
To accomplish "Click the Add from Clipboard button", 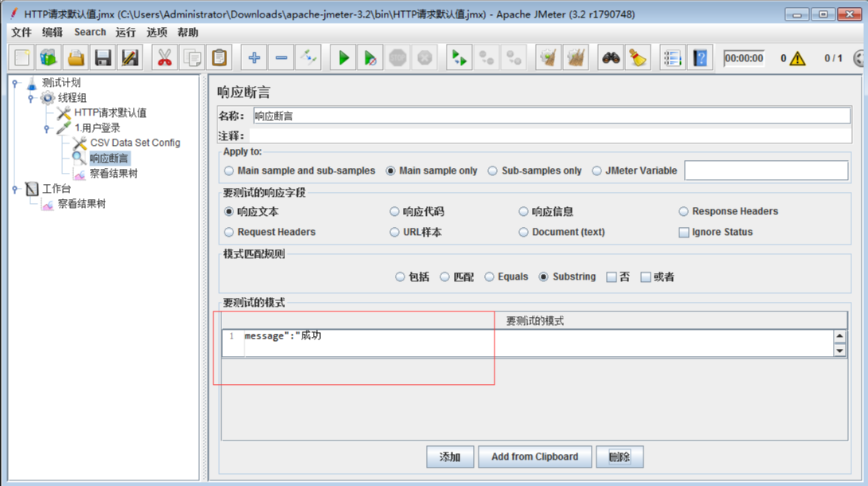I will [x=534, y=457].
